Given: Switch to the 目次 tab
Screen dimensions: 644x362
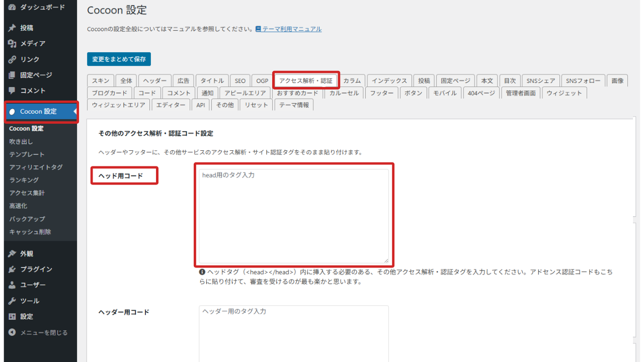Looking at the screenshot, I should tap(510, 80).
